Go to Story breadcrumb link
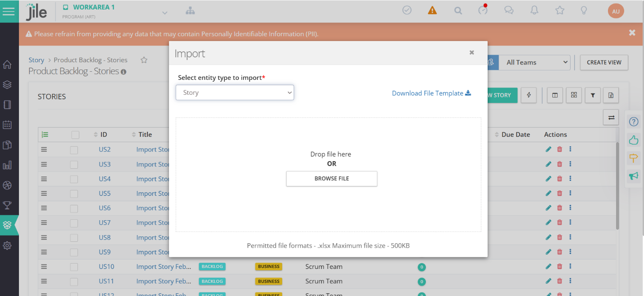Screen dimensions: 644x296 coord(36,60)
